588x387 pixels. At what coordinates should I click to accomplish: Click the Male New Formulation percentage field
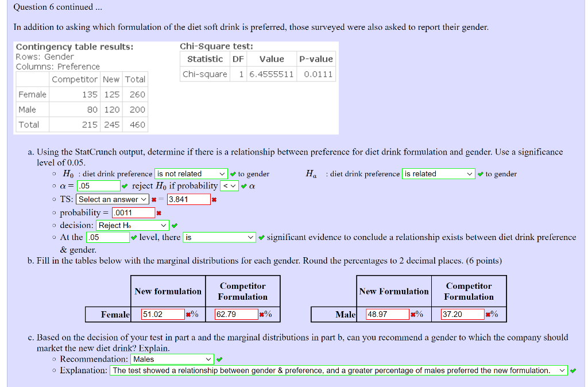click(388, 314)
